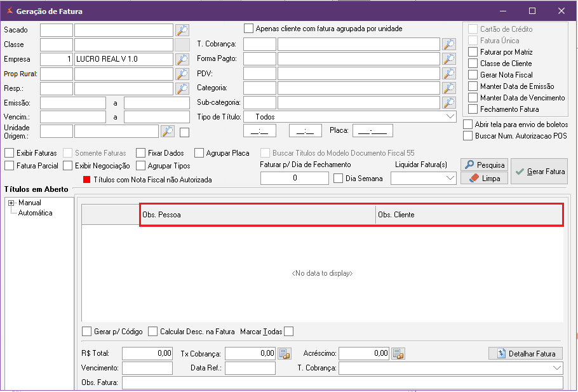578x392 pixels.
Task: Check the Gerar p/ Código option
Action: pyautogui.click(x=86, y=332)
